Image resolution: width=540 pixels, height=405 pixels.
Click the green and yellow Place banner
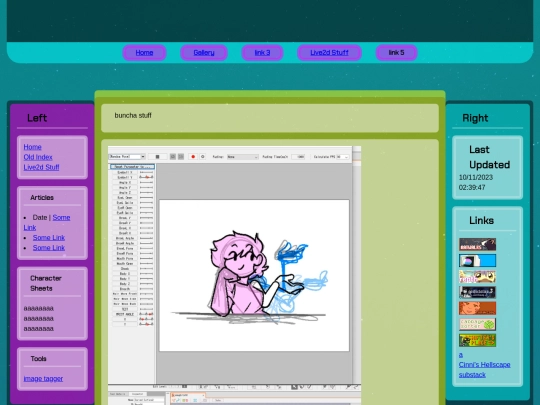[477, 340]
